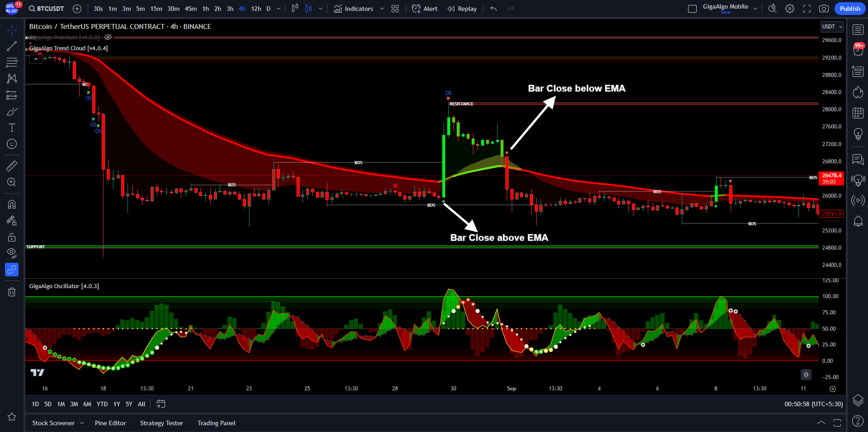868x432 pixels.
Task: Create an Alert
Action: [x=425, y=9]
